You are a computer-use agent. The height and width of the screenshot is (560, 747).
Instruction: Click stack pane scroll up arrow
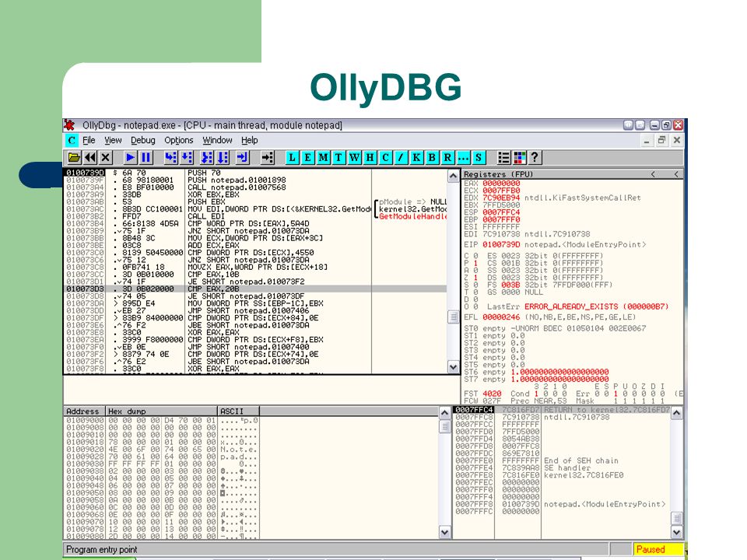coord(676,413)
